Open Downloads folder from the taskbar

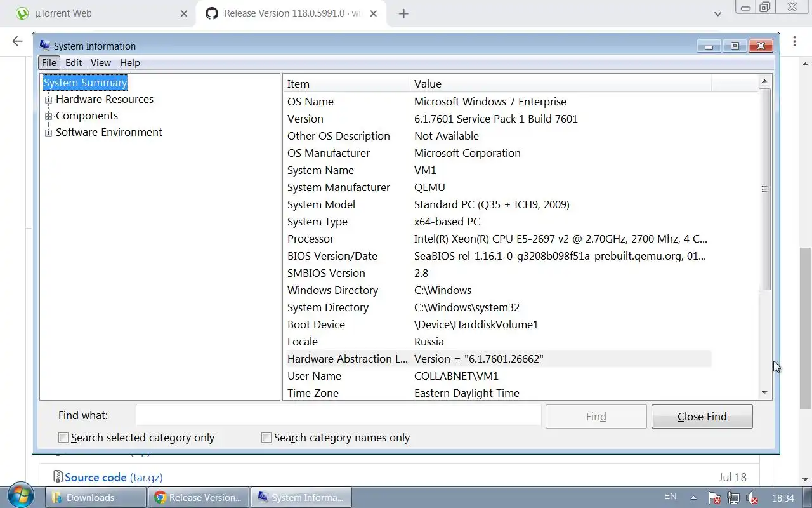[95, 497]
